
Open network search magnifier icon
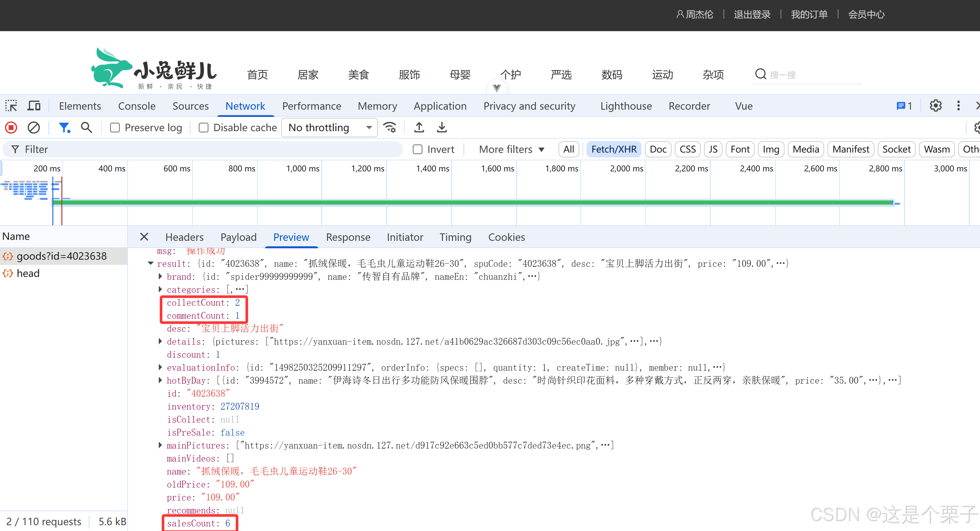[x=86, y=128]
